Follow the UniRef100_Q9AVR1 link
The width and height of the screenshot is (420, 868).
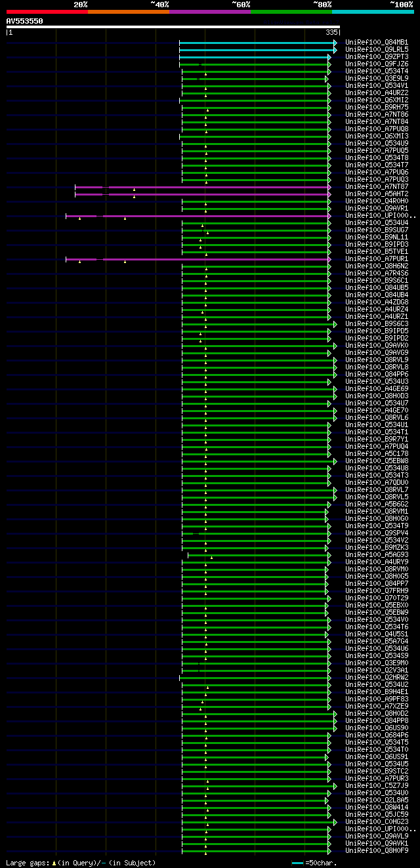(377, 209)
